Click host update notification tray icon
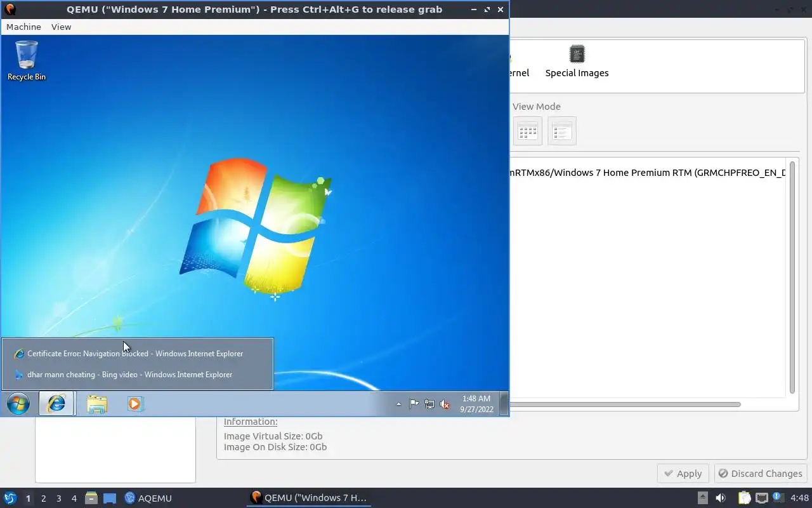The height and width of the screenshot is (508, 812). point(777,498)
